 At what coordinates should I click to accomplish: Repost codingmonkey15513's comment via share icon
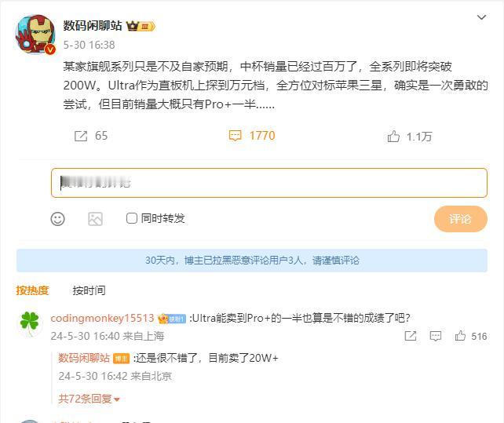coord(411,336)
